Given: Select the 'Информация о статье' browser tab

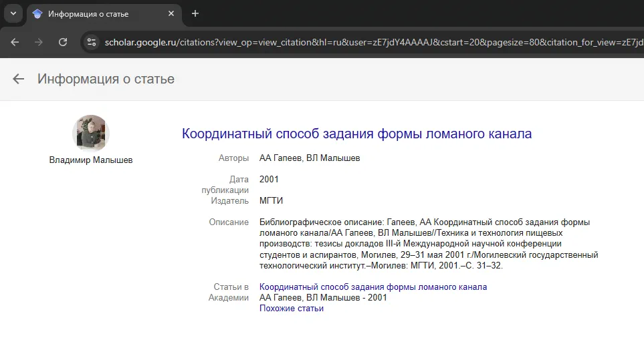Looking at the screenshot, I should 104,14.
